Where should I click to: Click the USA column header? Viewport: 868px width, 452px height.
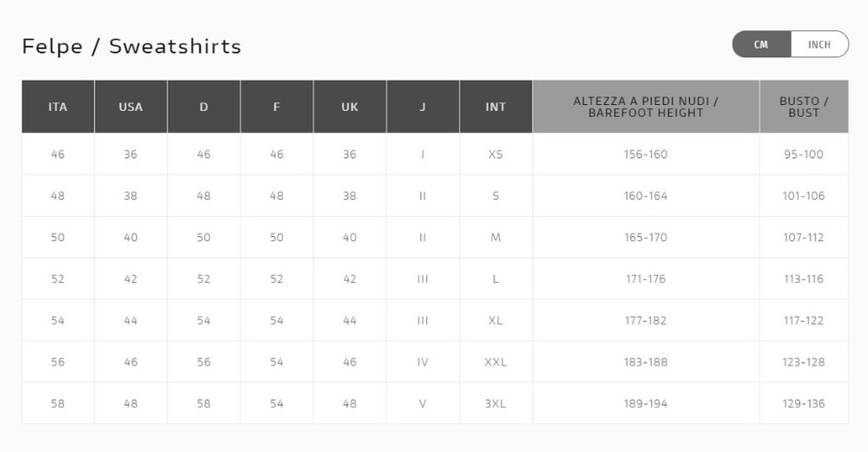(130, 107)
